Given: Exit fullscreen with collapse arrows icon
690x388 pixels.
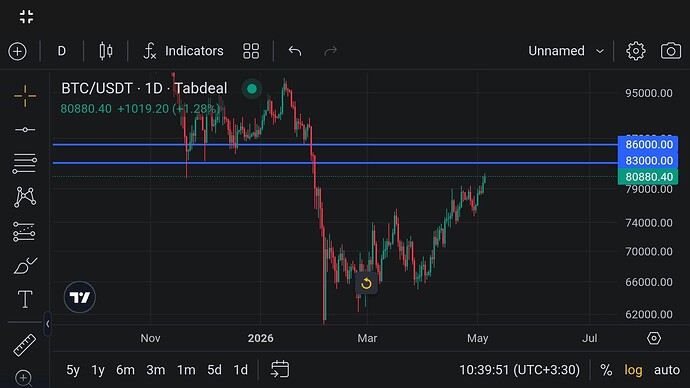Looking at the screenshot, I should [x=26, y=17].
